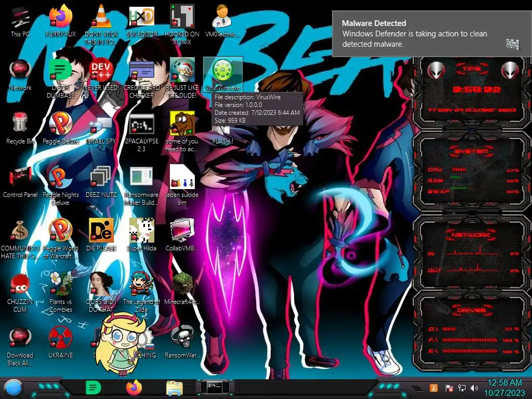Viewport: 532px width, 399px height.
Task: Switch to the command prompt taskbar window
Action: (215, 388)
